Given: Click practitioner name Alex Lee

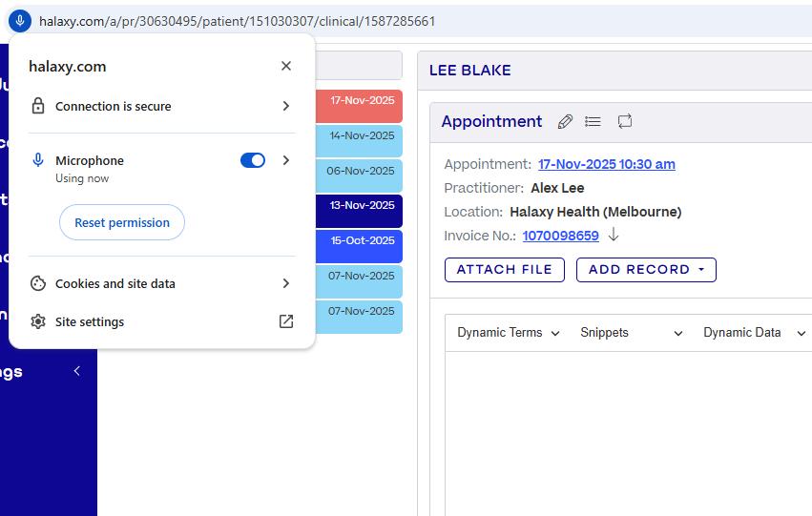Looking at the screenshot, I should 557,188.
